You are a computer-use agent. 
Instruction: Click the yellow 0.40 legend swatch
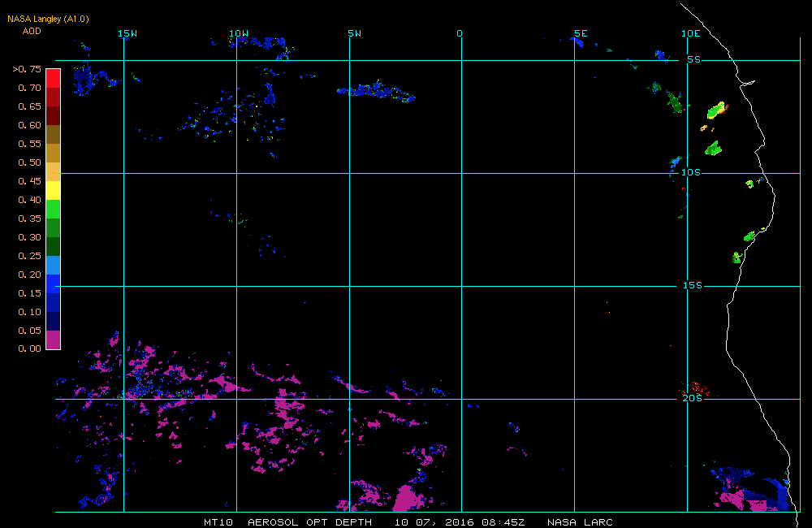pyautogui.click(x=54, y=190)
